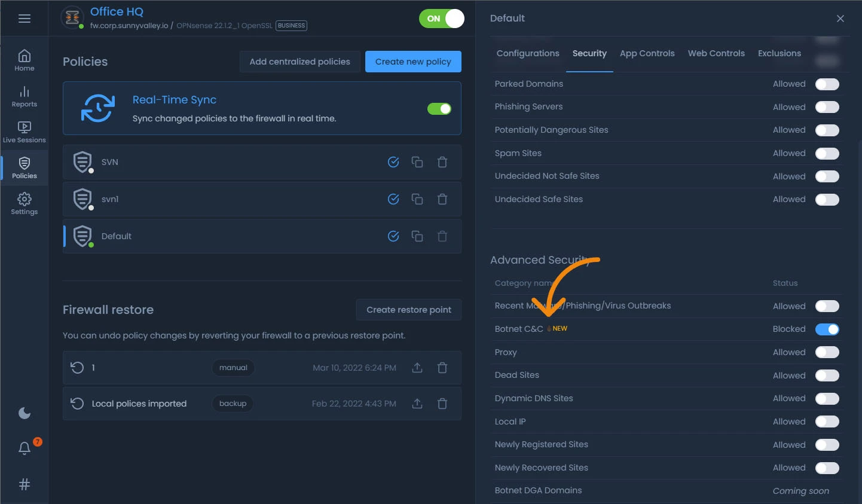
Task: Select Reports in the left sidebar
Action: pyautogui.click(x=24, y=96)
